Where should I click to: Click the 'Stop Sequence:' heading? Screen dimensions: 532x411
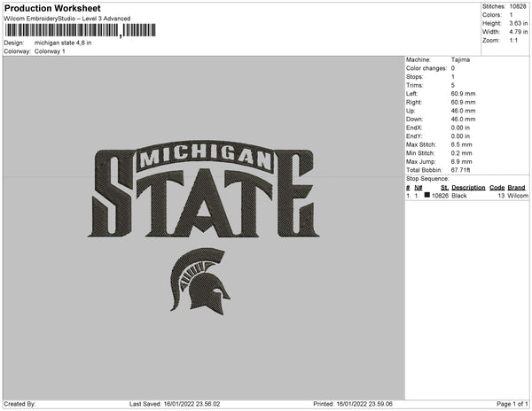point(427,179)
